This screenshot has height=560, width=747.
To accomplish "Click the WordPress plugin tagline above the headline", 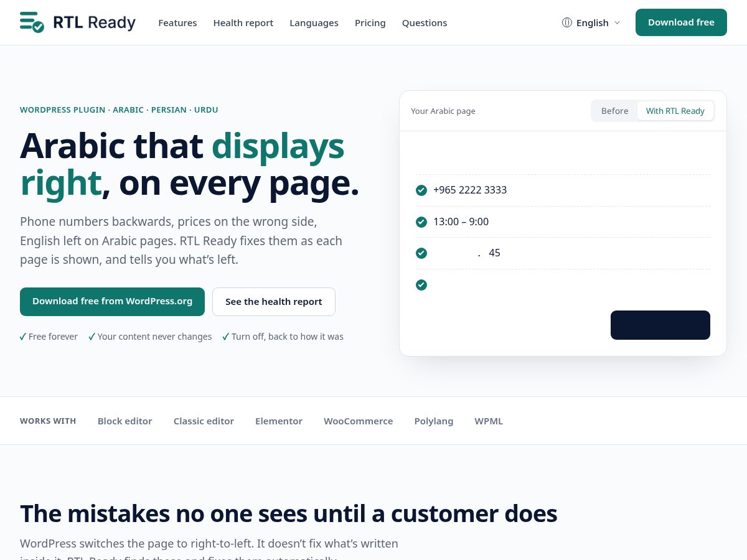I will point(119,110).
